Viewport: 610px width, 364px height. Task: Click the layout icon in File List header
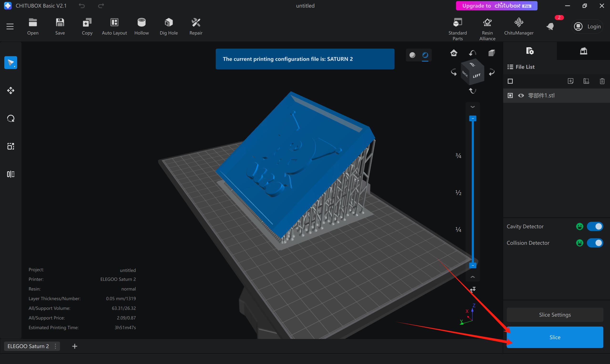[586, 81]
